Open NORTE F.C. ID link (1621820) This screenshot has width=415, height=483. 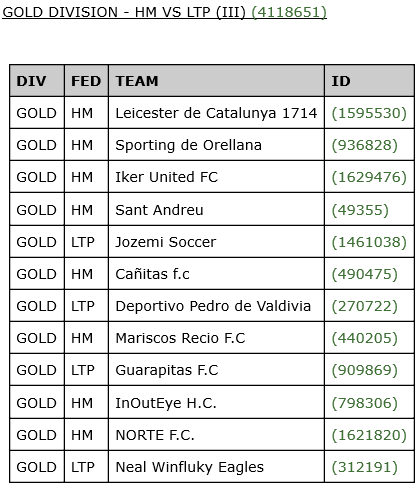click(369, 435)
